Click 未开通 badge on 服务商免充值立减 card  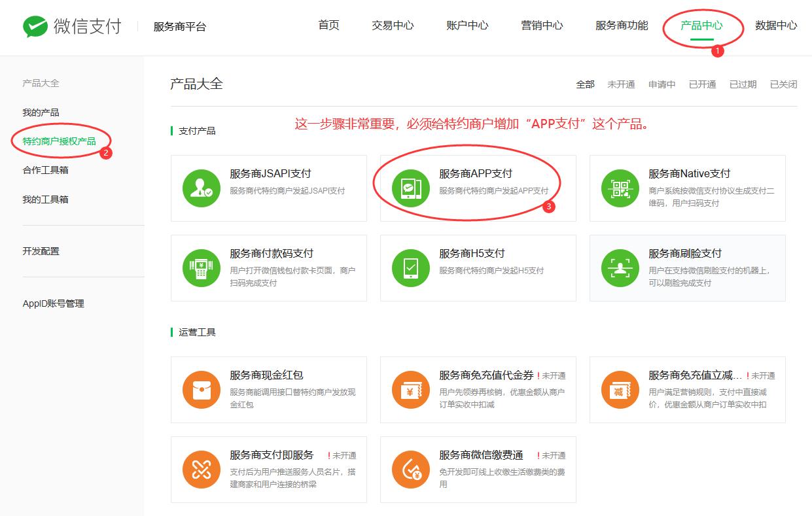[761, 376]
